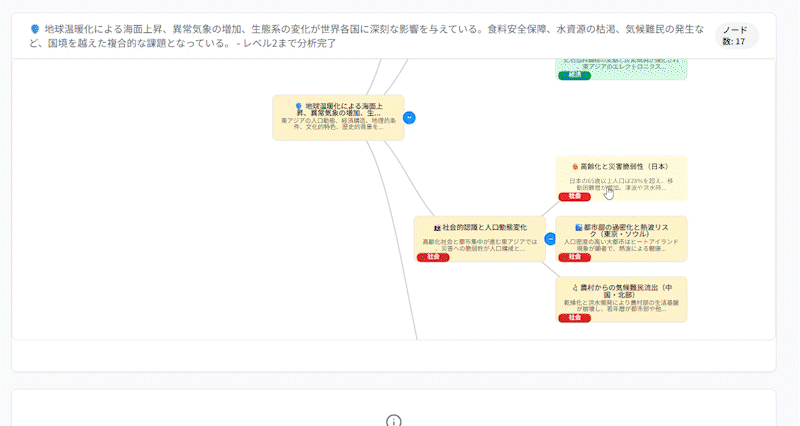Click the green 経済 tag on the top node

tap(574, 76)
